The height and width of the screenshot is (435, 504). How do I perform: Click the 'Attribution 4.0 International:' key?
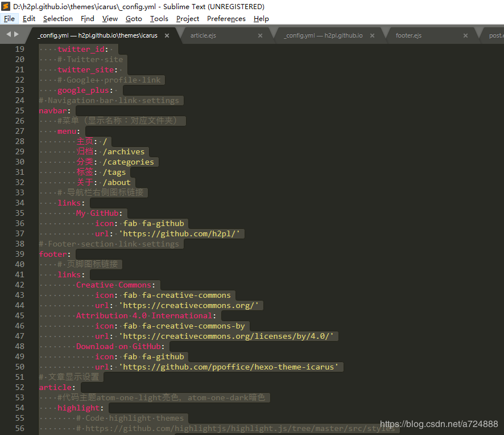pos(146,316)
